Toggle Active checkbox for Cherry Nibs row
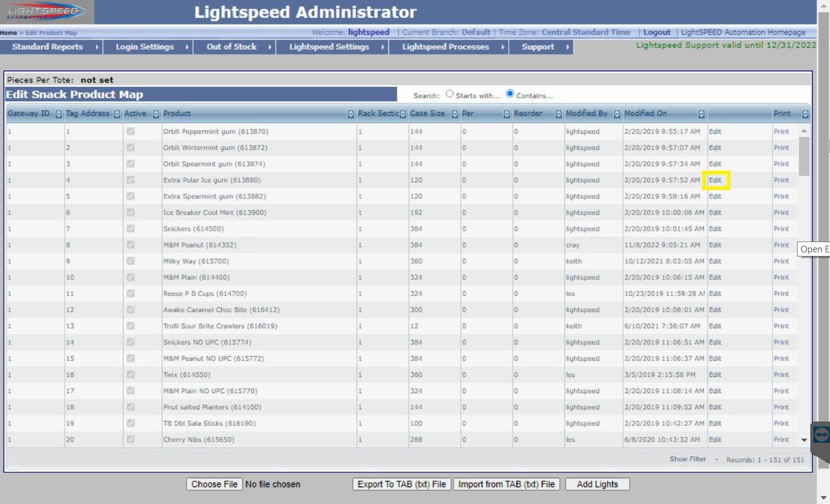The height and width of the screenshot is (504, 830). (131, 439)
